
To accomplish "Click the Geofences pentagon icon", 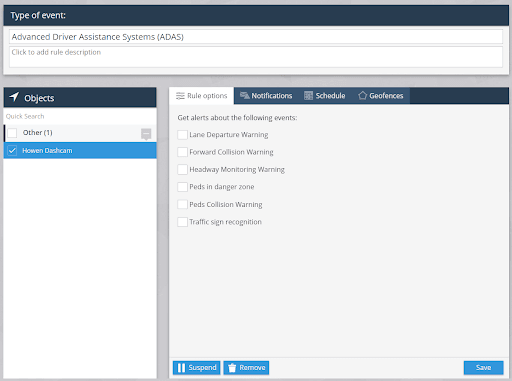I will pyautogui.click(x=362, y=96).
